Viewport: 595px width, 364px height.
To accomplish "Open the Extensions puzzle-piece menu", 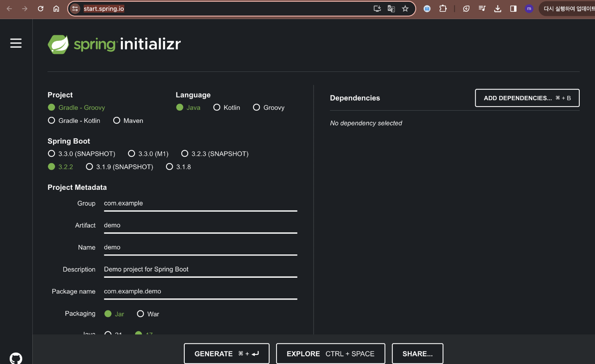I will click(443, 9).
